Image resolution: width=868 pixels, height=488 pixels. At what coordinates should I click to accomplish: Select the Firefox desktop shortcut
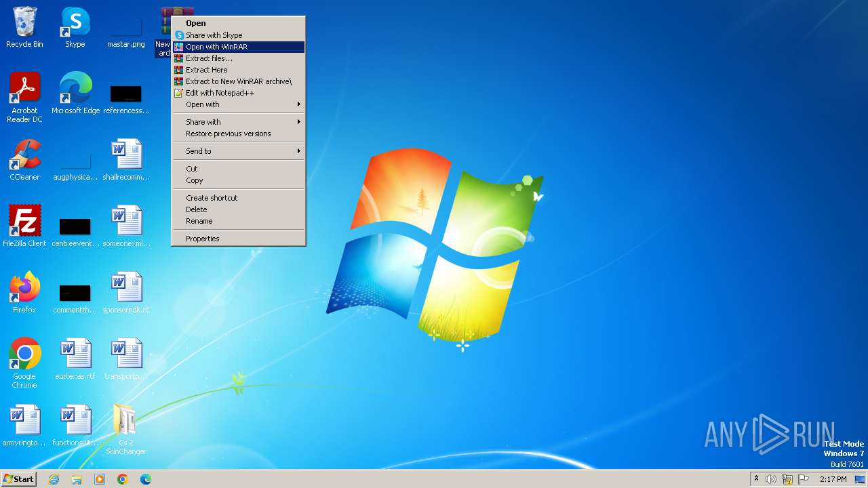(x=24, y=293)
